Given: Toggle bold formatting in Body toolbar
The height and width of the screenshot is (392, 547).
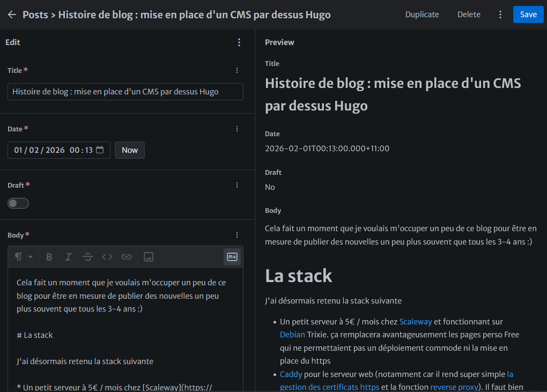Looking at the screenshot, I should point(49,257).
